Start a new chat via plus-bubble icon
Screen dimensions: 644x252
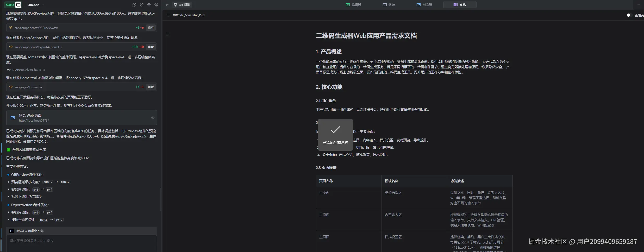coord(134,5)
